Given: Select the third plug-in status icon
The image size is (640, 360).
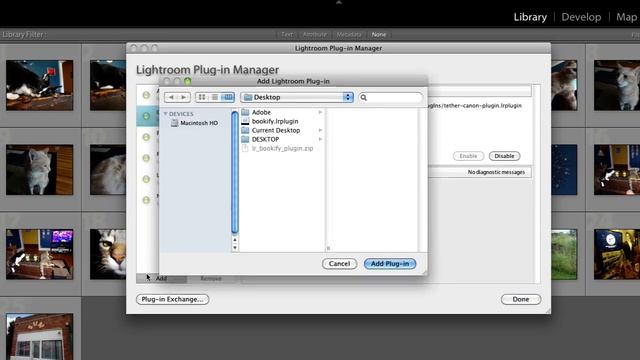Looking at the screenshot, I should coord(146,137).
